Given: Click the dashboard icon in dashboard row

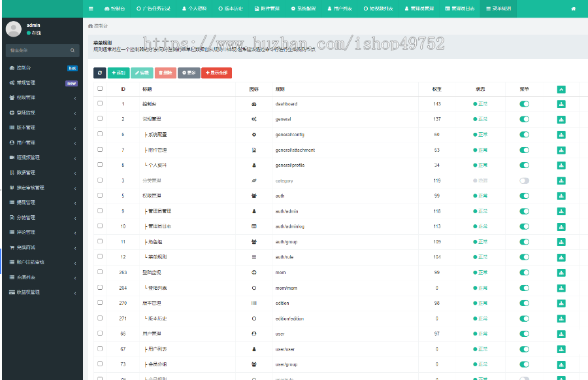Looking at the screenshot, I should point(254,104).
